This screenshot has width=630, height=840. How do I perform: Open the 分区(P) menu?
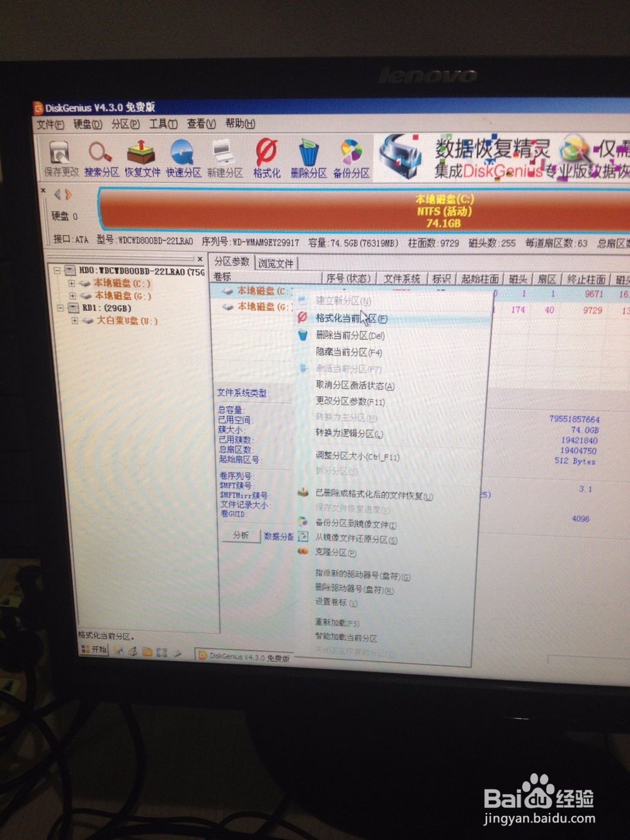pyautogui.click(x=125, y=124)
